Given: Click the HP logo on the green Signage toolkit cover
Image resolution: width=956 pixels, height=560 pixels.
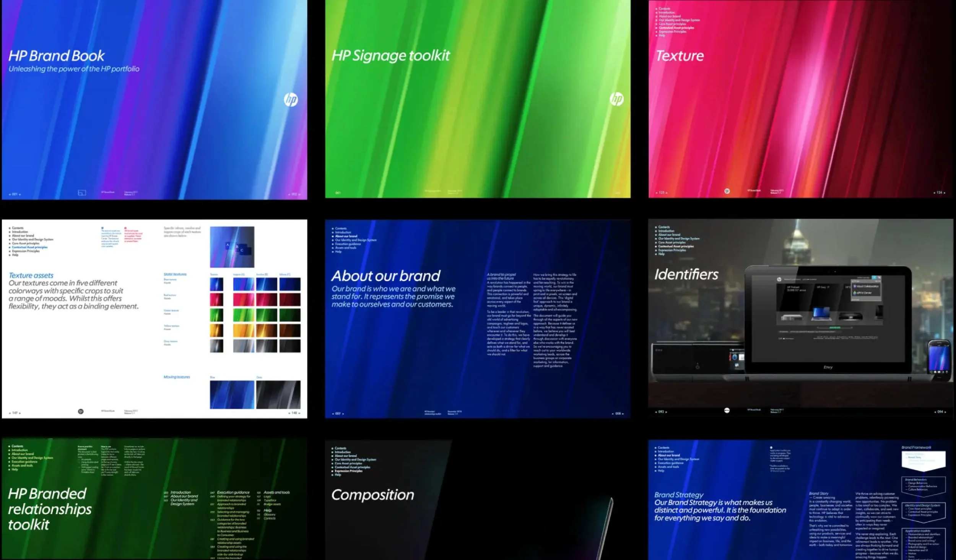Looking at the screenshot, I should 616,99.
